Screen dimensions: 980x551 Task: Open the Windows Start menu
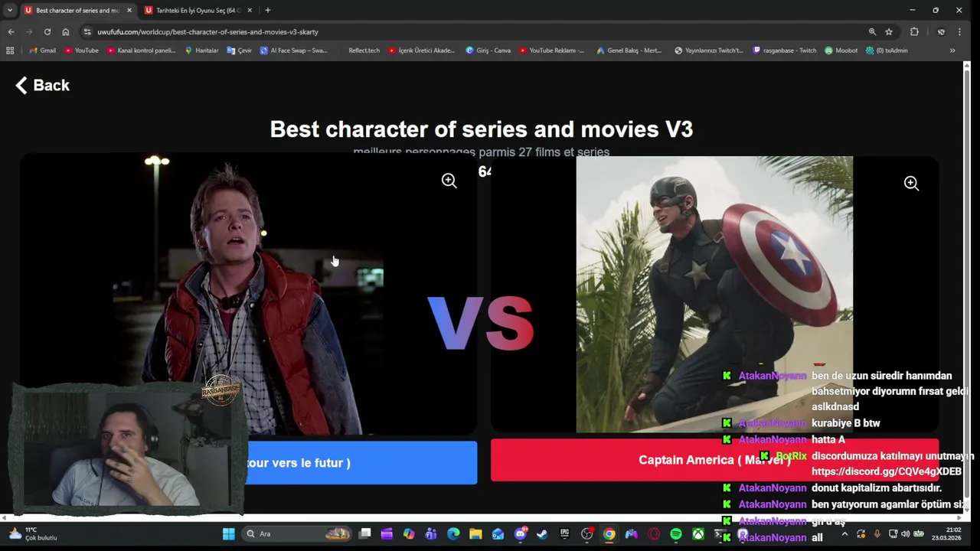click(229, 534)
